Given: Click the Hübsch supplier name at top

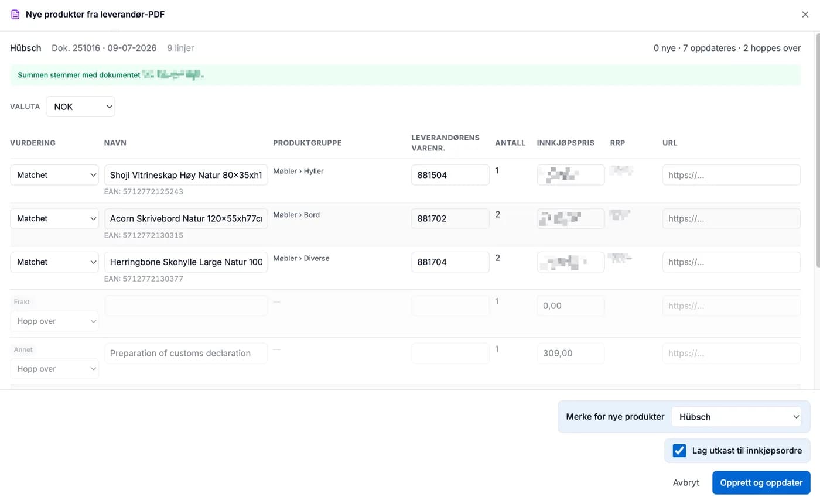Looking at the screenshot, I should point(26,48).
